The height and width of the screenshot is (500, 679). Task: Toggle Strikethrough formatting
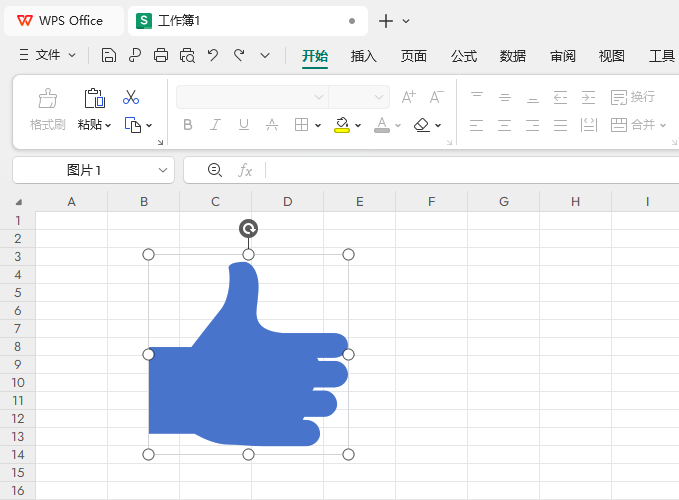272,125
